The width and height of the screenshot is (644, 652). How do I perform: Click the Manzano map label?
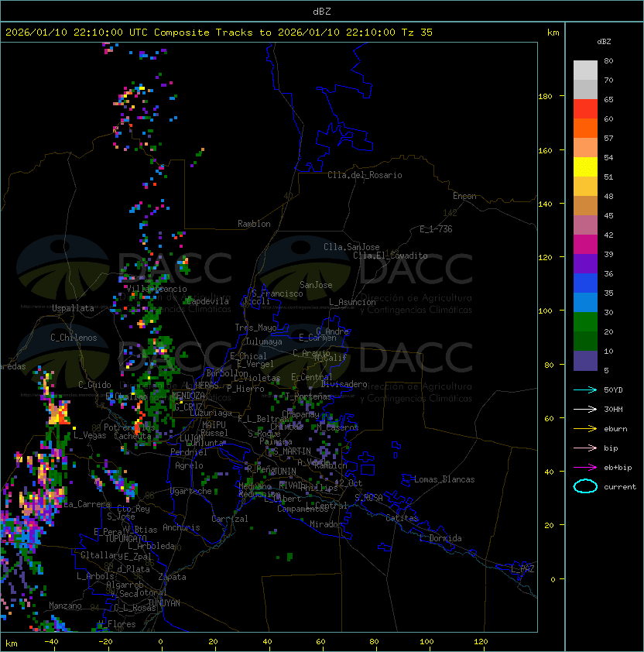[65, 606]
